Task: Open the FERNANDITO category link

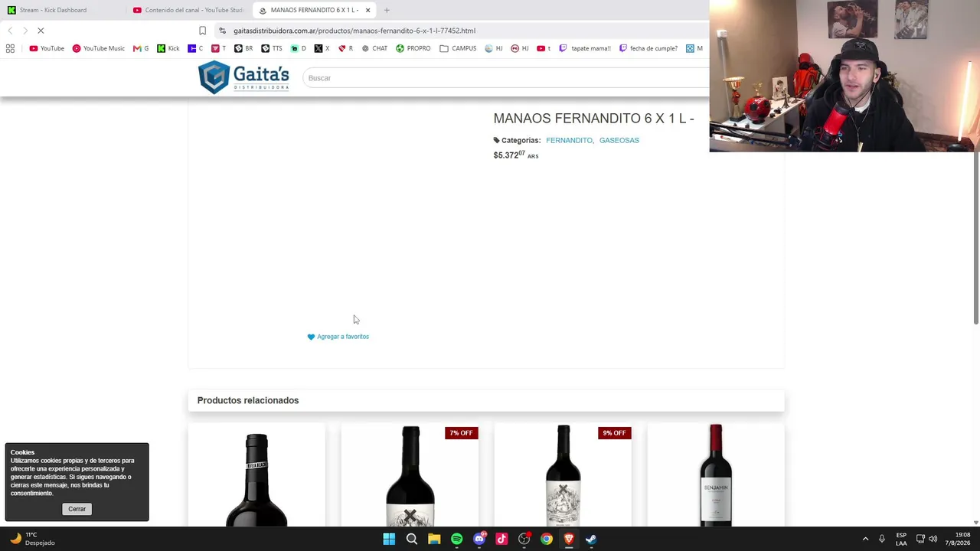Action: pos(569,141)
